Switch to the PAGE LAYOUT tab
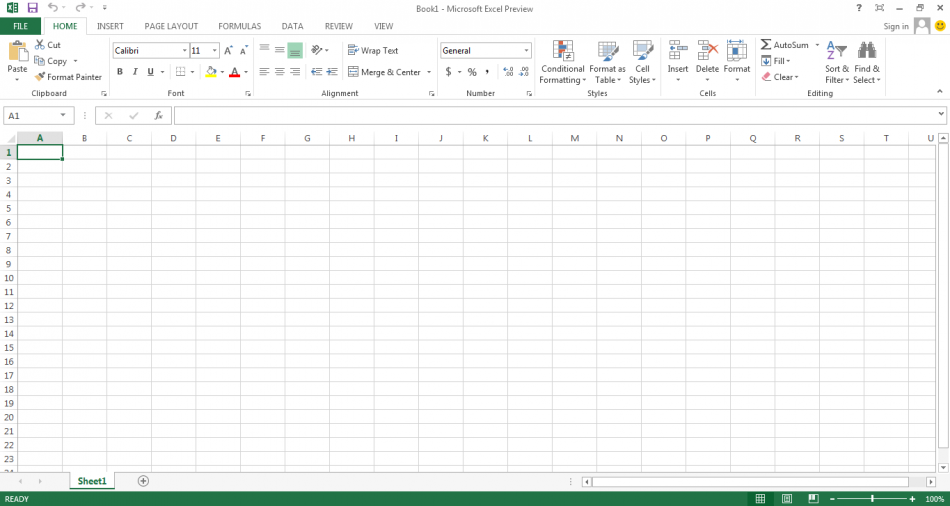Image resolution: width=950 pixels, height=506 pixels. click(x=171, y=26)
